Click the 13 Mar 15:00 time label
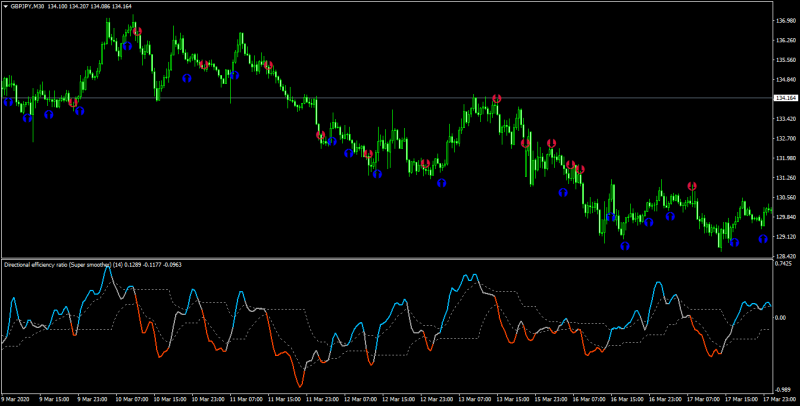Image resolution: width=800 pixels, height=406 pixels. tap(513, 399)
